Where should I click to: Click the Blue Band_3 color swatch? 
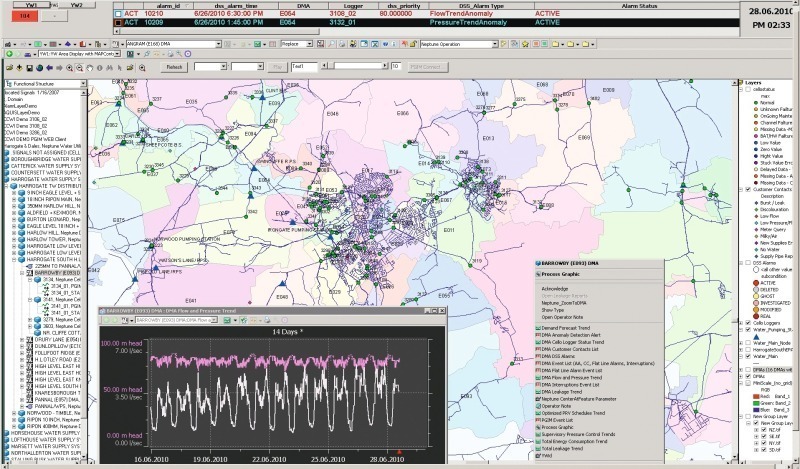(756, 410)
